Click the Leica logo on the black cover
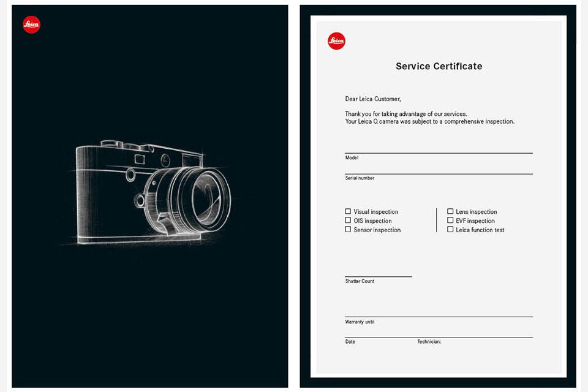Image resolution: width=588 pixels, height=392 pixels. (31, 24)
